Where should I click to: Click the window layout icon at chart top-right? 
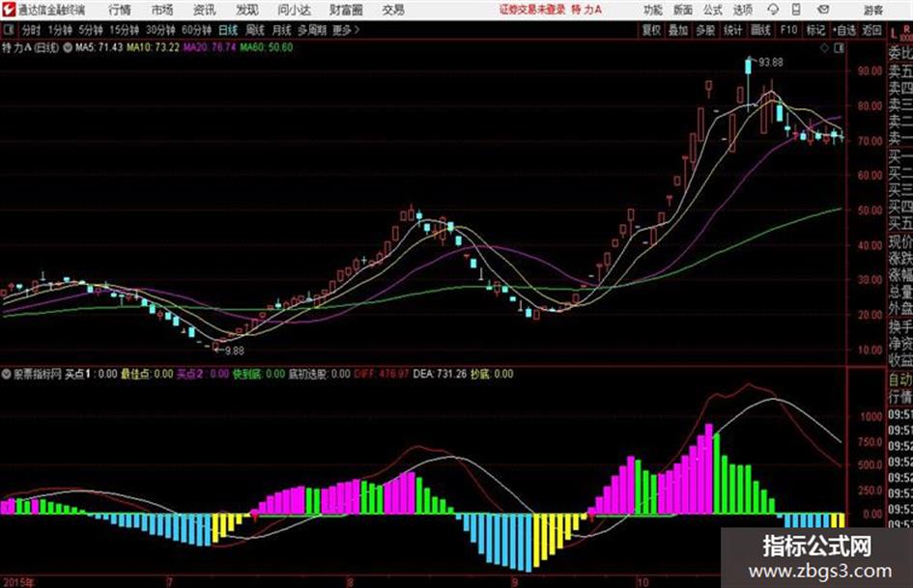click(x=839, y=48)
